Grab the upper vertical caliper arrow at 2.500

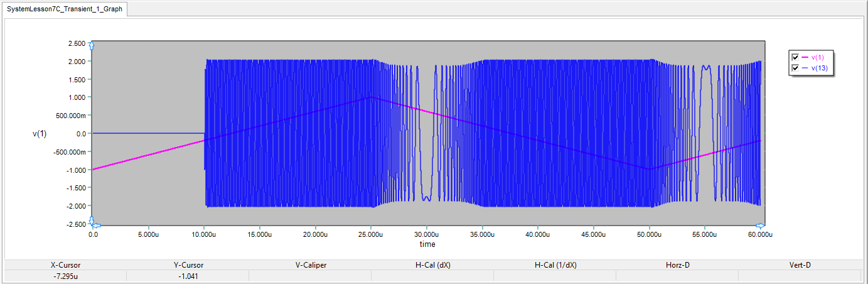point(92,46)
